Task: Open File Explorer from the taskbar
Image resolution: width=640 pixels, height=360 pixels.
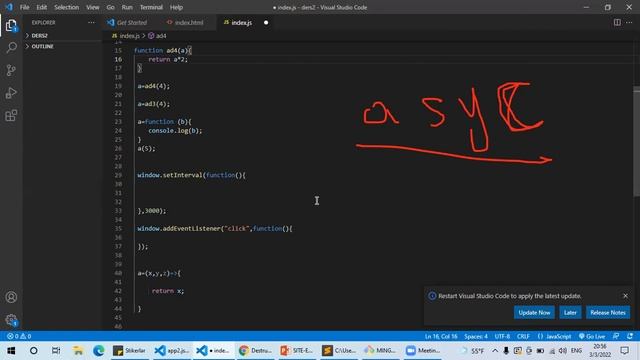Action: (x=78, y=351)
